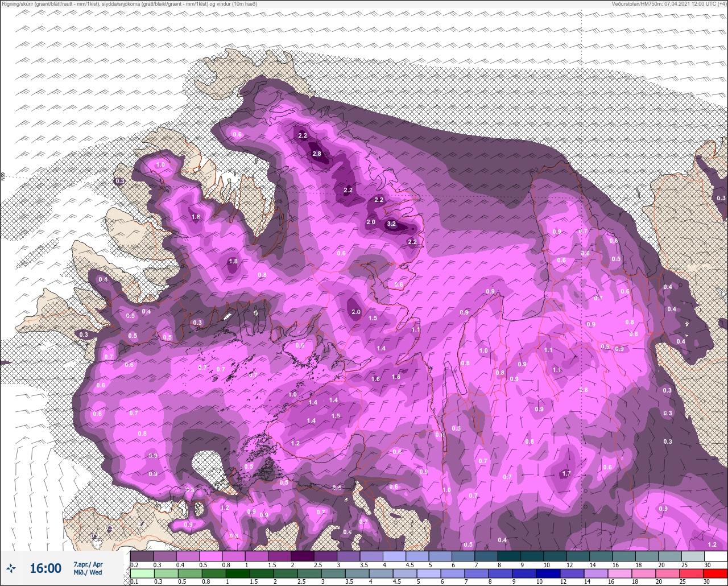Pick lower legend deep blue swatch between 10 and 12
Viewport: 728px width, 586px height.
[x=548, y=573]
